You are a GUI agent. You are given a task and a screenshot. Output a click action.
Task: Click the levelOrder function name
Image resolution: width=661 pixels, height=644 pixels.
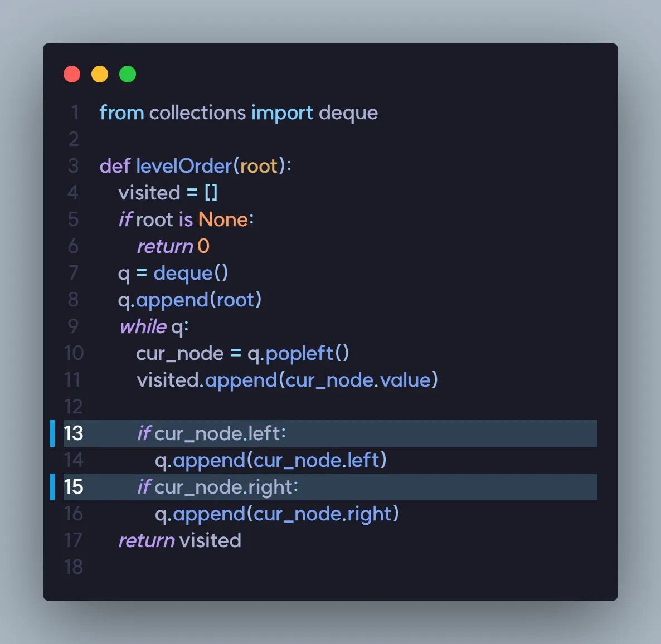pyautogui.click(x=184, y=166)
